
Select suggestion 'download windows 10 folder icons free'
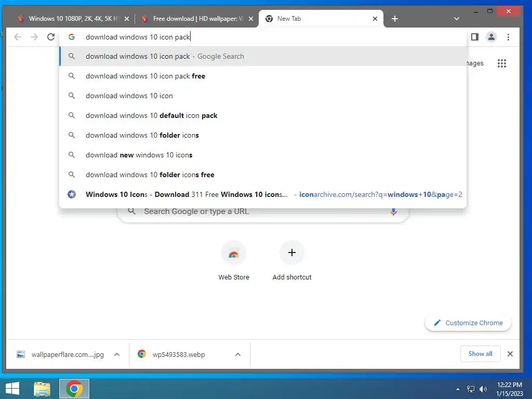click(263, 175)
